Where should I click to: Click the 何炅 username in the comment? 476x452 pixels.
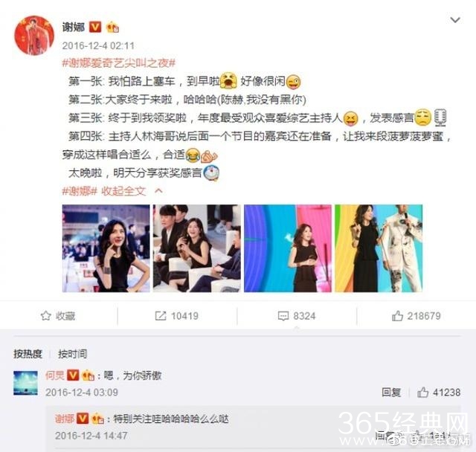54,375
